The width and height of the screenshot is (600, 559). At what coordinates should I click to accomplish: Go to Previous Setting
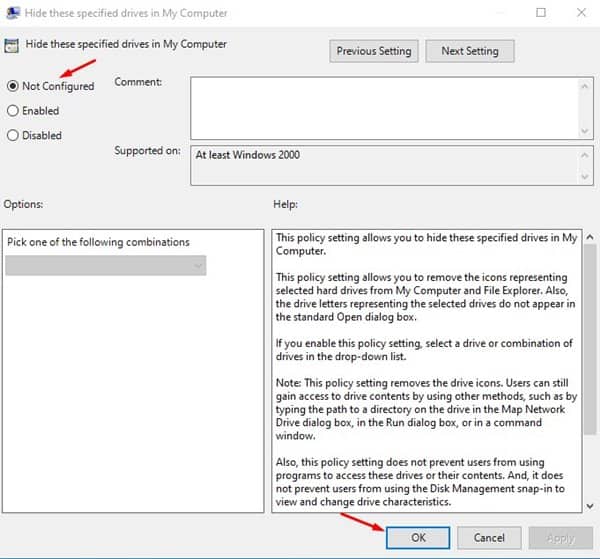point(374,51)
